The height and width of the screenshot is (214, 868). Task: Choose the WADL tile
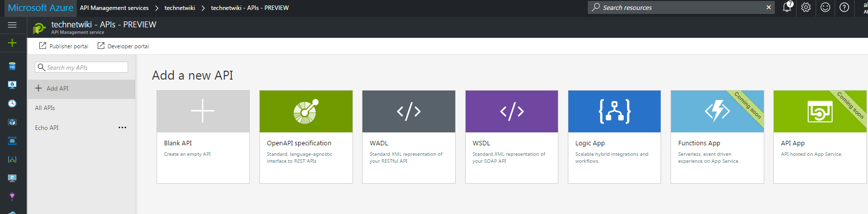(x=409, y=137)
